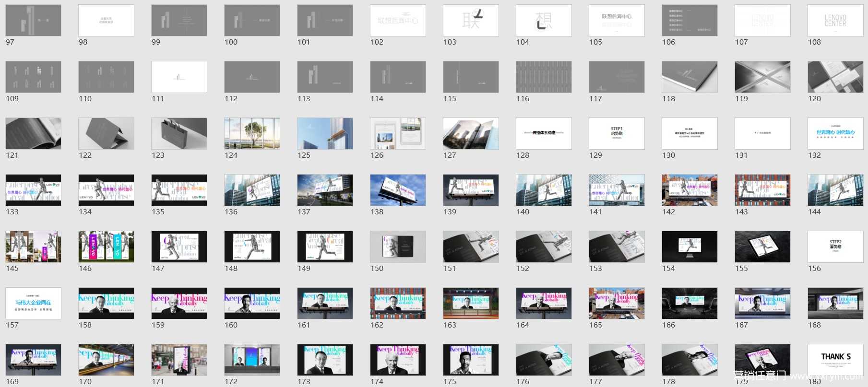Click slide 147 poster thumbnail
This screenshot has width=868, height=387.
(179, 247)
